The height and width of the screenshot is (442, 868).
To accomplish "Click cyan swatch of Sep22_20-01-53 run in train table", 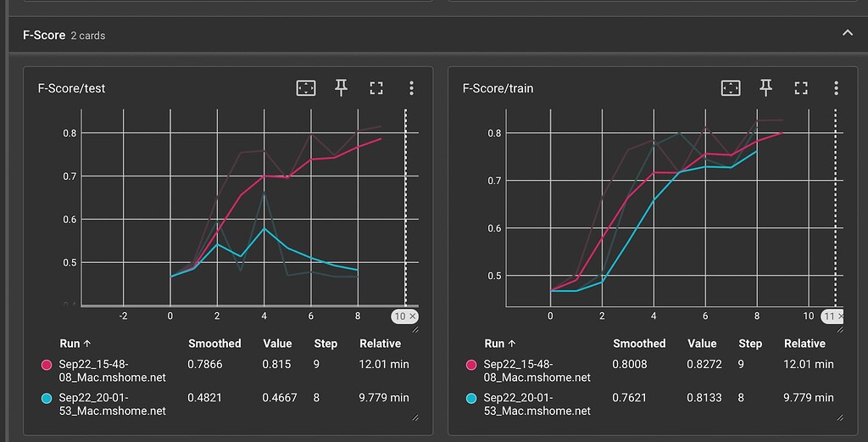I will click(471, 398).
